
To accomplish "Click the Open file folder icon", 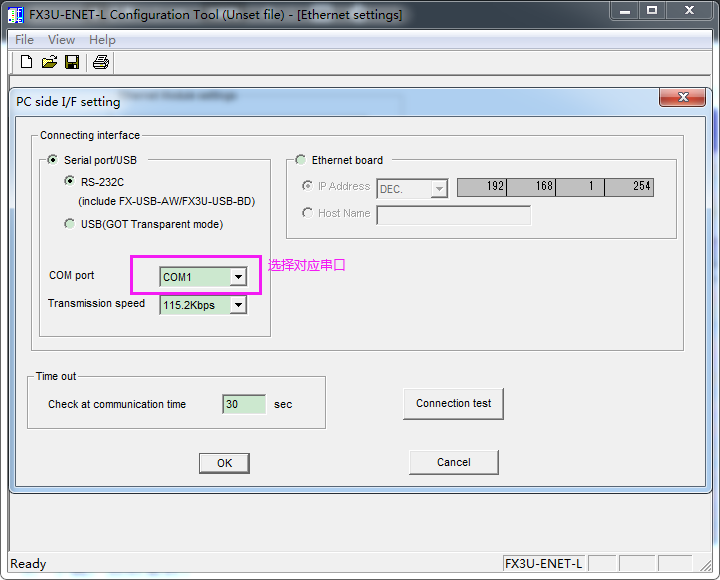I will [49, 62].
